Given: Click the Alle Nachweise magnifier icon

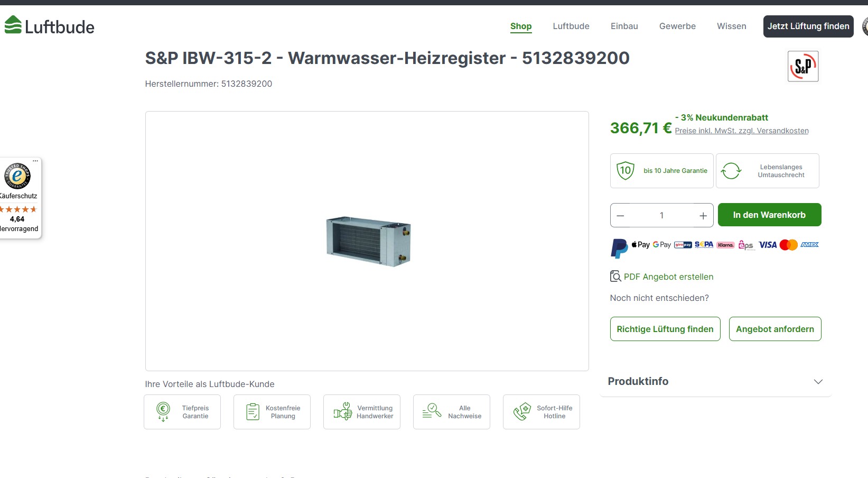Looking at the screenshot, I should [432, 411].
